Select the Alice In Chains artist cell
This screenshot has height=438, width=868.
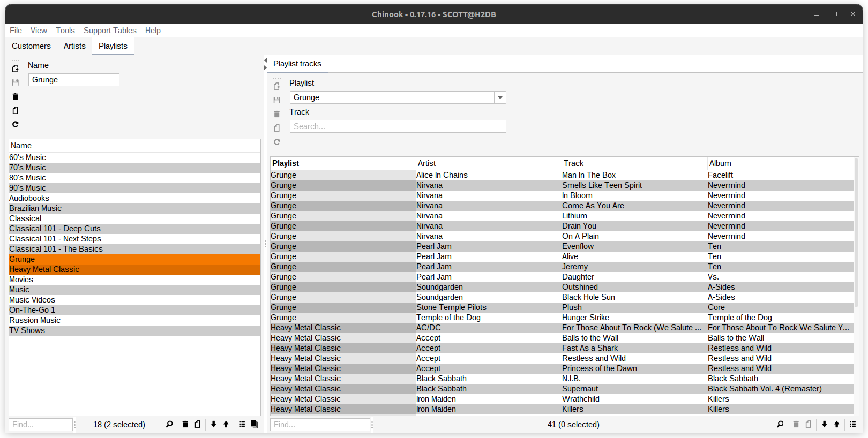point(489,175)
